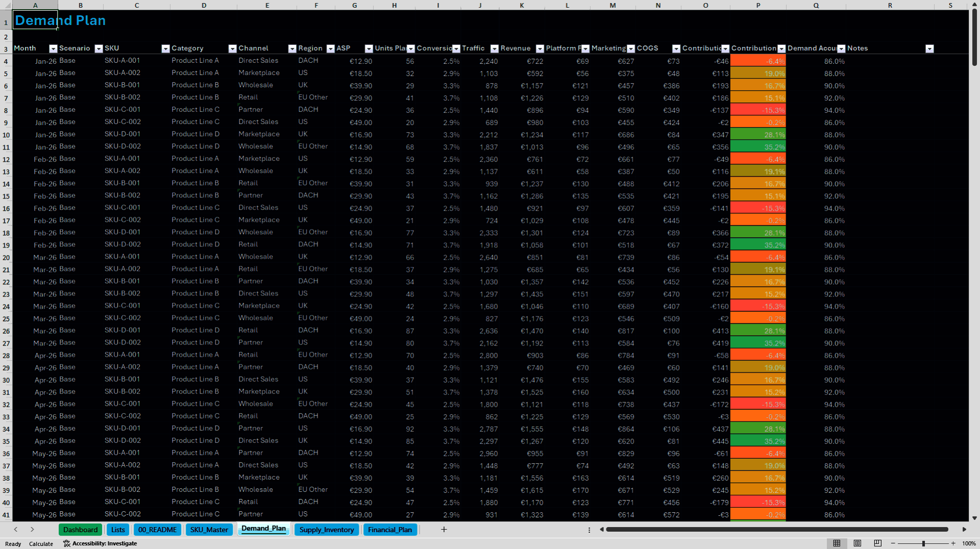
Task: Open the Channel column filter dropdown
Action: [x=292, y=48]
